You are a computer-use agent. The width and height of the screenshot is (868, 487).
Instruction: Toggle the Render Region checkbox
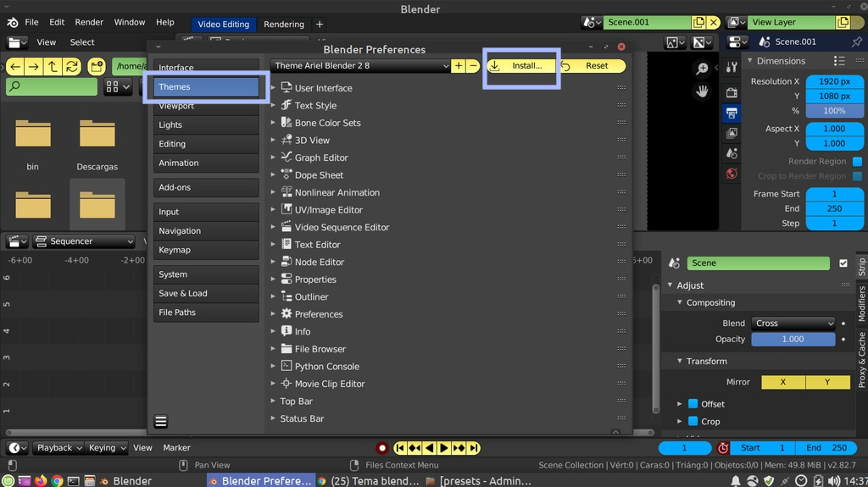click(x=858, y=162)
